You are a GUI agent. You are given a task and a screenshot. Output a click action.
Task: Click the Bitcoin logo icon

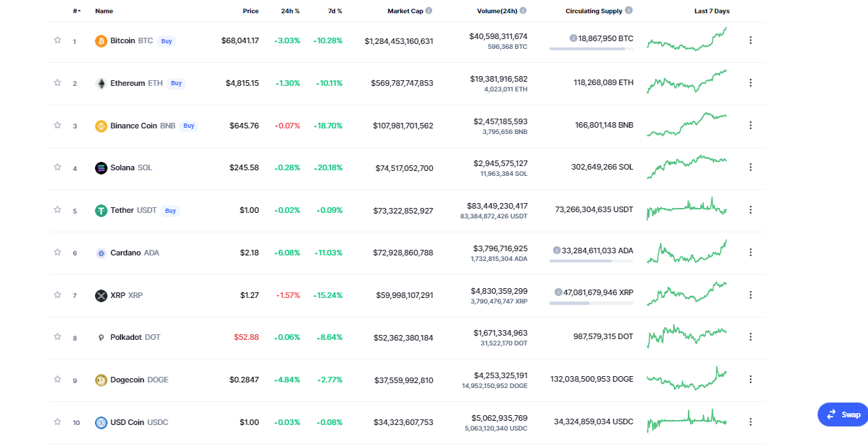pos(101,41)
